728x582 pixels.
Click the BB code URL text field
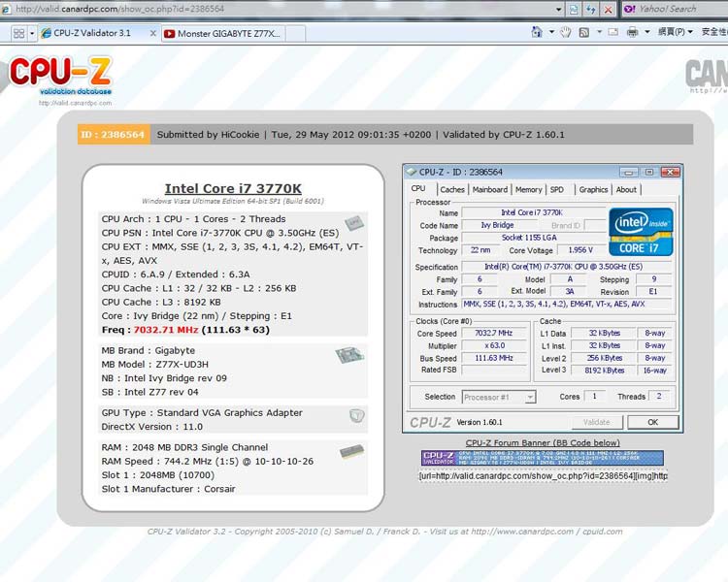point(543,476)
